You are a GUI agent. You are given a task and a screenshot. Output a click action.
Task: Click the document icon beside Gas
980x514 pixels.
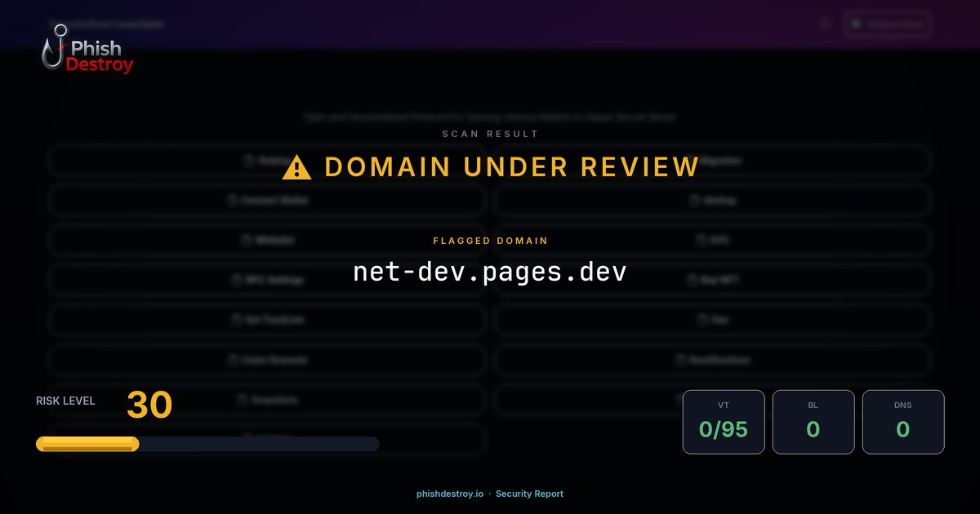[x=702, y=320]
